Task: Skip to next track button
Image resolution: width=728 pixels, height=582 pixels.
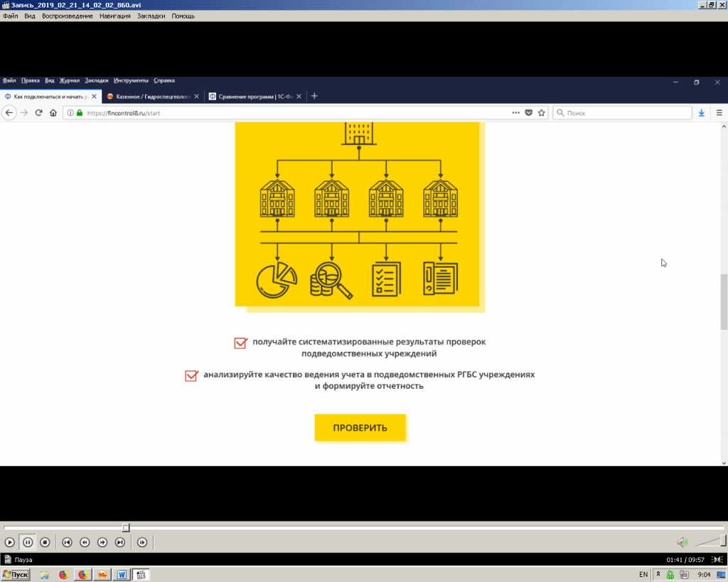Action: pyautogui.click(x=120, y=542)
